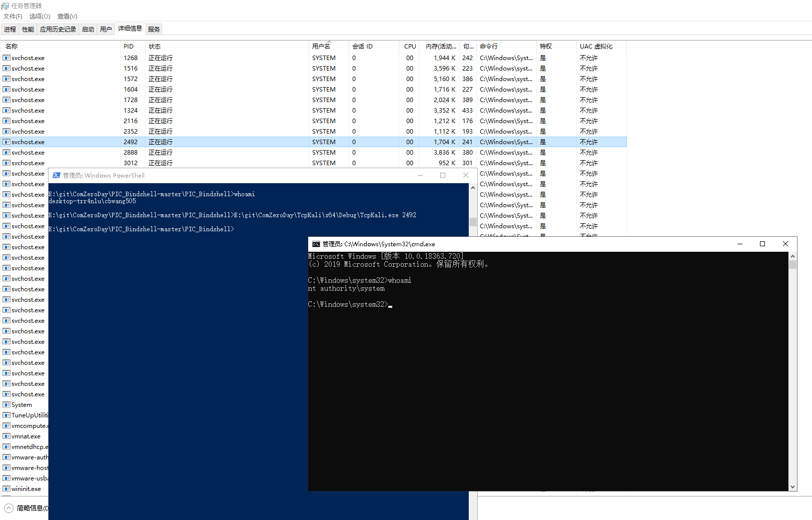Select the vmware-usb process icon

(7, 478)
